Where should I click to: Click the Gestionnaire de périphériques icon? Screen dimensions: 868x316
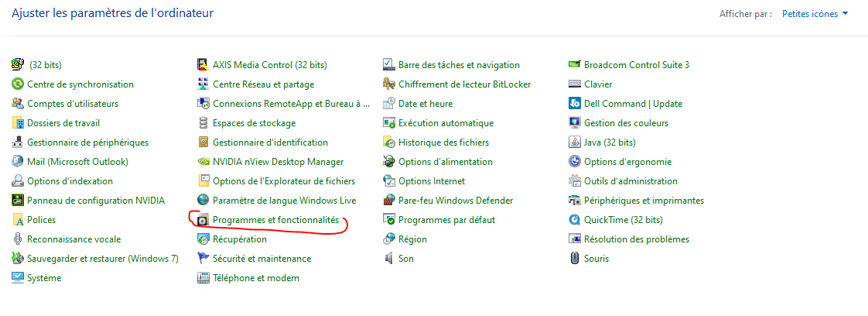coord(18,143)
